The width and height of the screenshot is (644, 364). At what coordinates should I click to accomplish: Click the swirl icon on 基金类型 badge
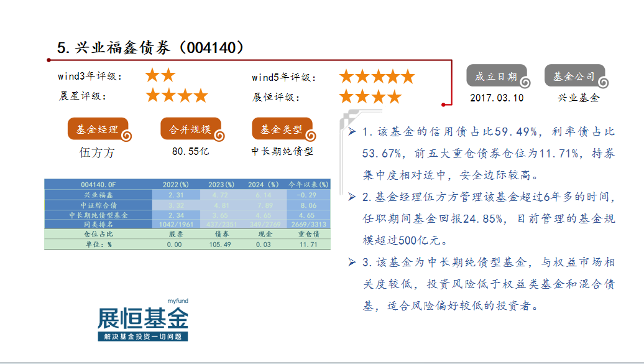(x=310, y=136)
